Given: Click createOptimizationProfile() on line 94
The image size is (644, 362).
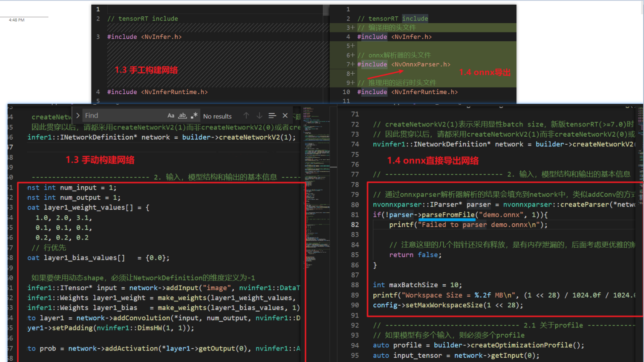Looking at the screenshot, I should click(x=527, y=346).
